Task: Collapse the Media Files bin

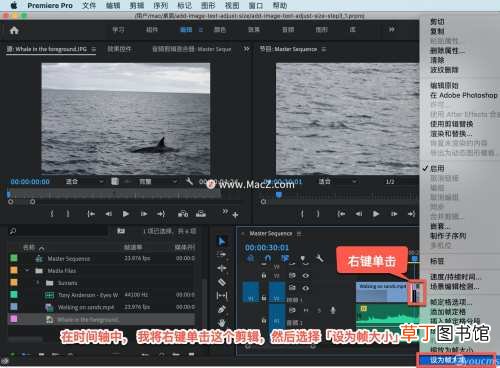Action: pos(27,271)
